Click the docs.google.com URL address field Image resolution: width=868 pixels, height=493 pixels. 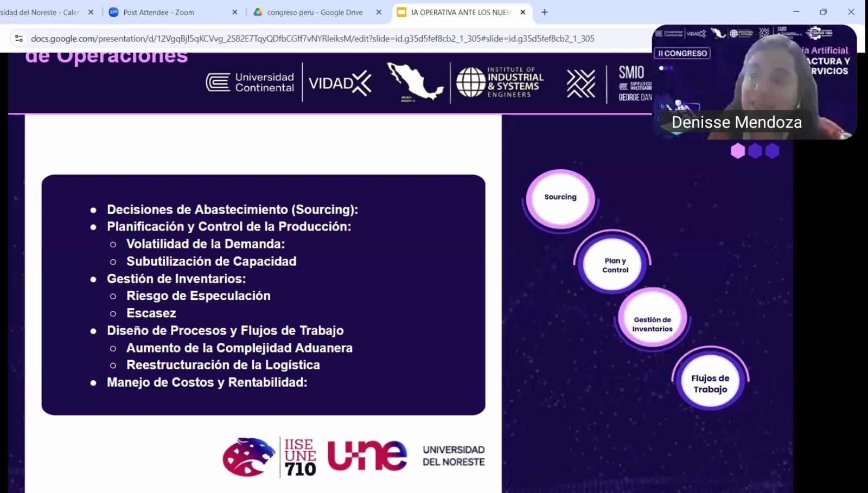pos(312,39)
